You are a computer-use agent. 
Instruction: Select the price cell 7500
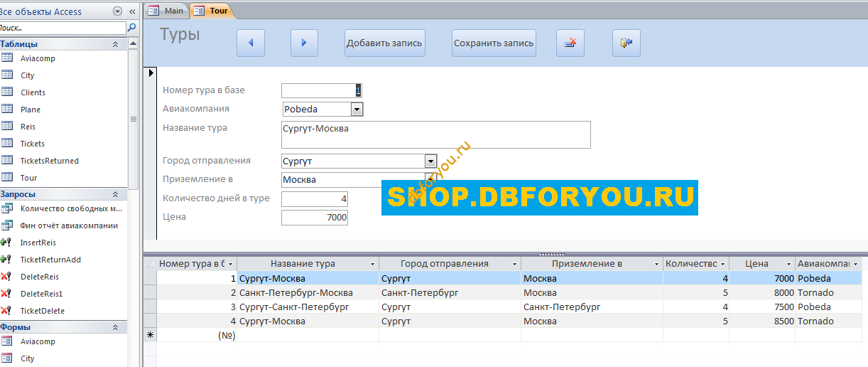(x=762, y=307)
